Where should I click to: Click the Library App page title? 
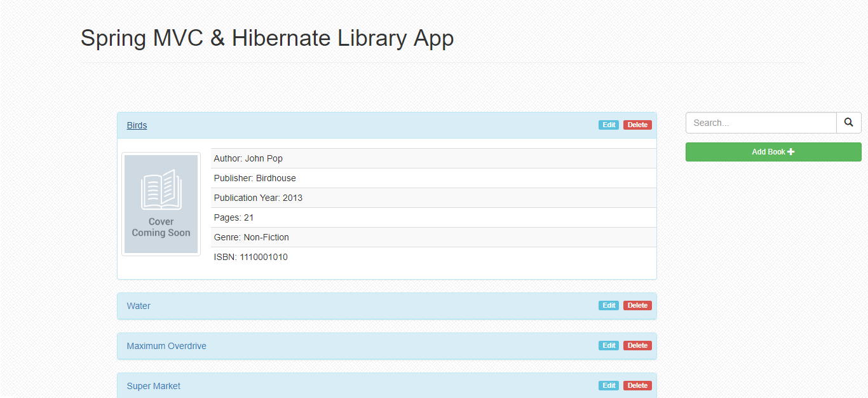click(267, 38)
